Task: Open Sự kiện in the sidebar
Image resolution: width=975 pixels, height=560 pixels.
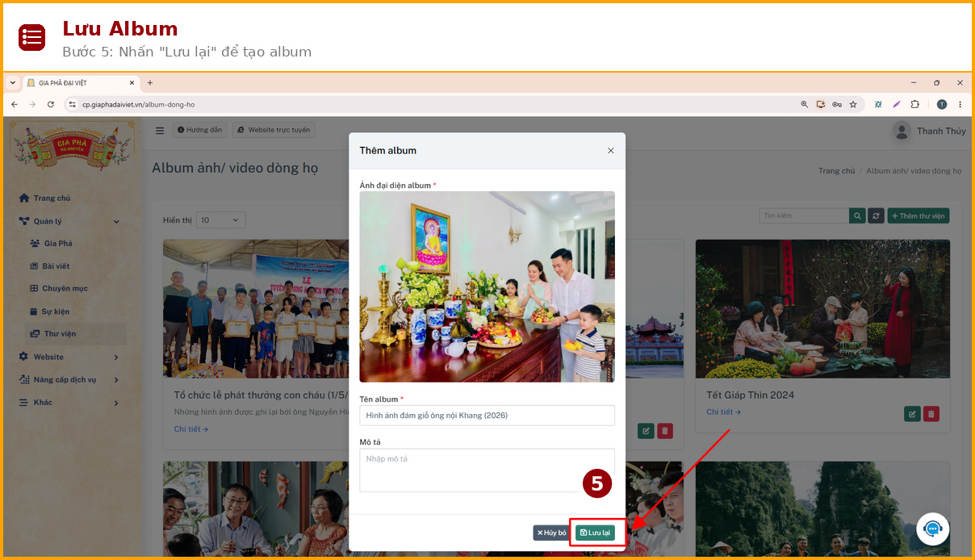Action: coord(56,311)
